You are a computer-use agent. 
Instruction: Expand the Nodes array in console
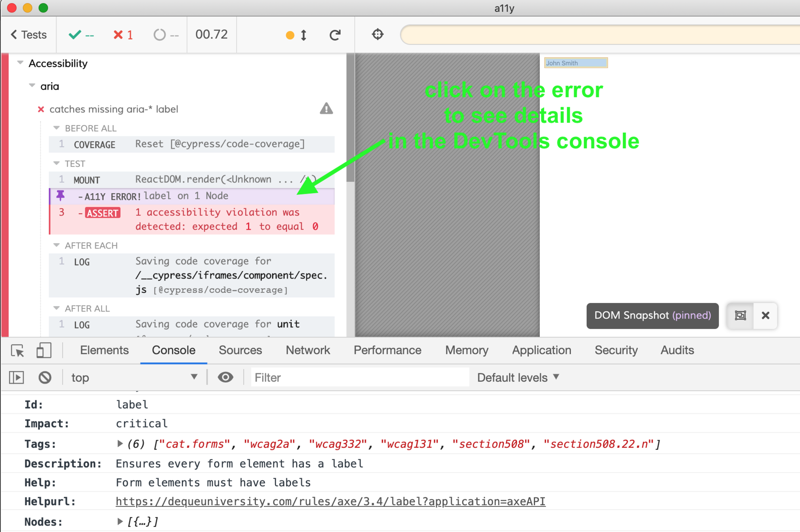point(120,521)
